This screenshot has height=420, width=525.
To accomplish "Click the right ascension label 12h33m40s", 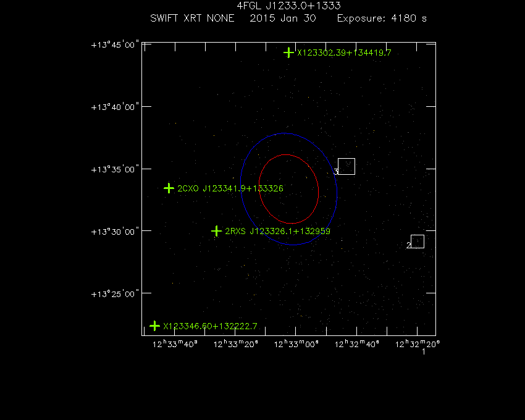I will pos(175,344).
